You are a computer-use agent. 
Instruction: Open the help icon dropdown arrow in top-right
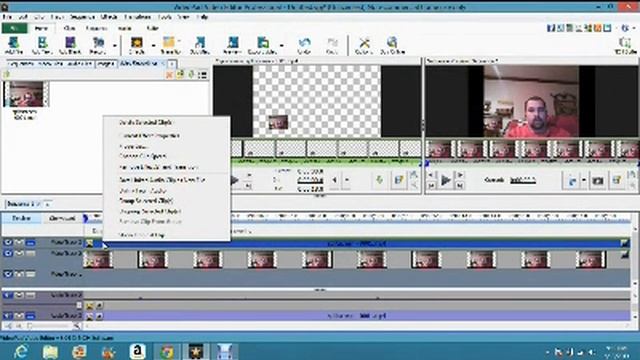point(633,28)
